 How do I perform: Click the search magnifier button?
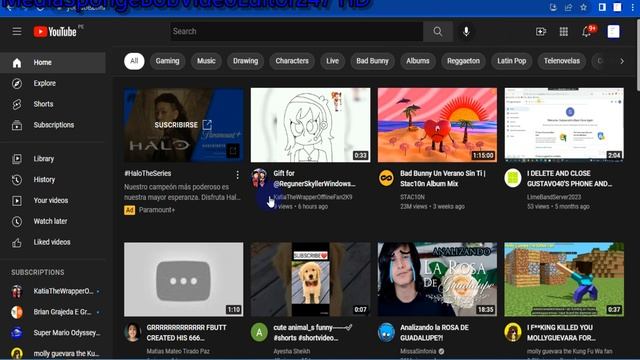tap(438, 31)
